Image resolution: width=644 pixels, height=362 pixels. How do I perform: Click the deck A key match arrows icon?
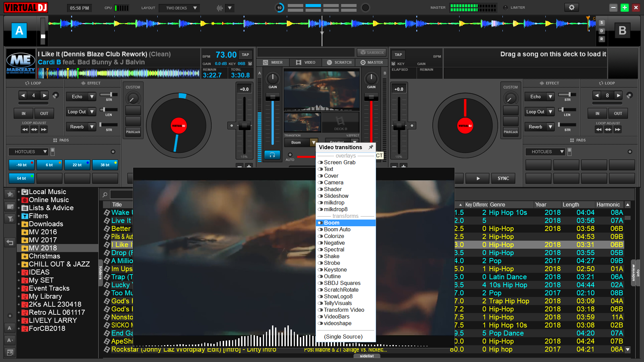(250, 64)
